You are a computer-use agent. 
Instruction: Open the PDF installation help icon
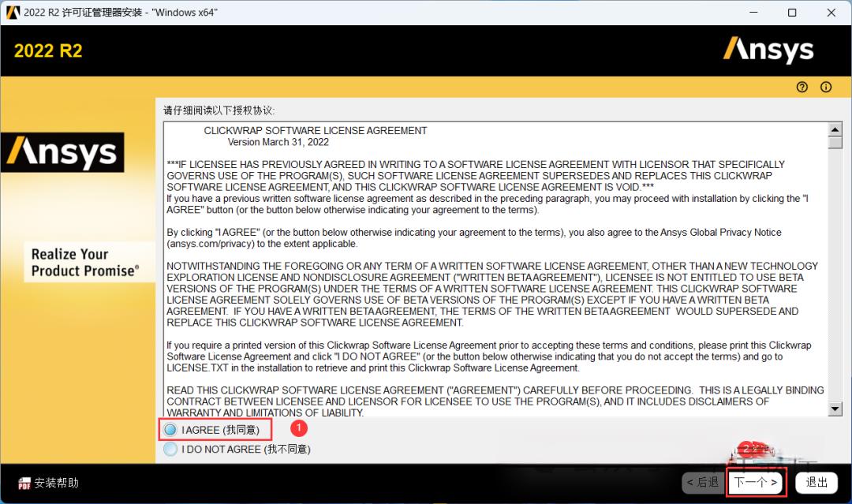[24, 483]
